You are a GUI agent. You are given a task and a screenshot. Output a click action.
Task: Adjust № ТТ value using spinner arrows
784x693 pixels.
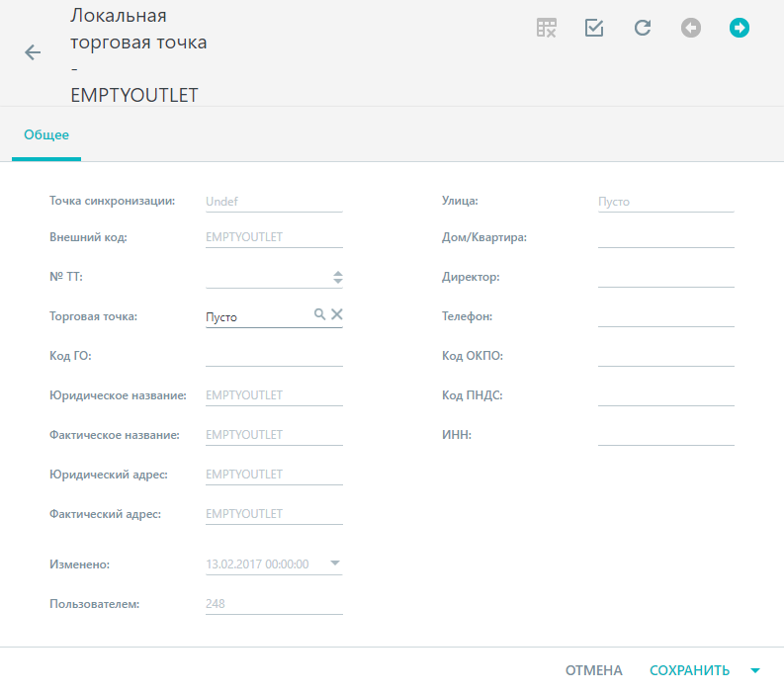pyautogui.click(x=338, y=278)
